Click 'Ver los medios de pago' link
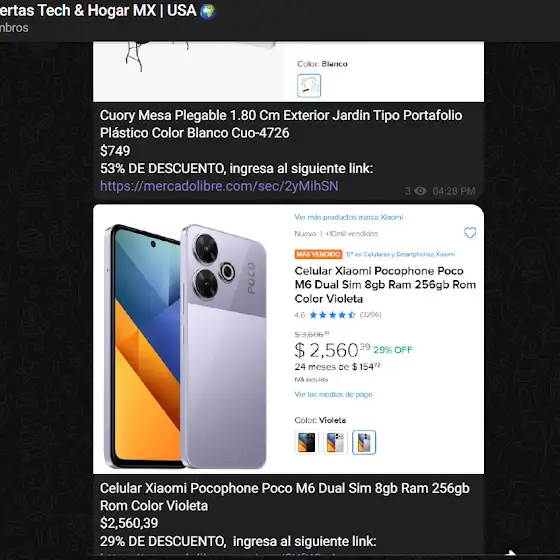The image size is (560, 560). click(333, 394)
